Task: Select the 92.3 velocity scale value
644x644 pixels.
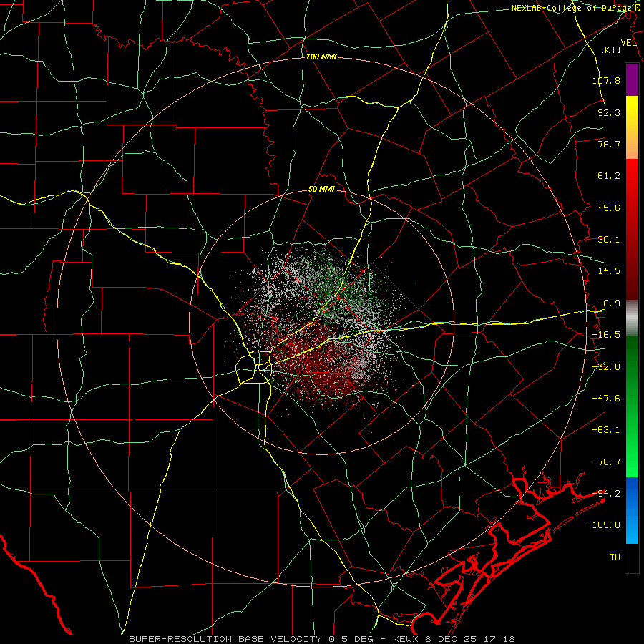Action: (x=609, y=112)
